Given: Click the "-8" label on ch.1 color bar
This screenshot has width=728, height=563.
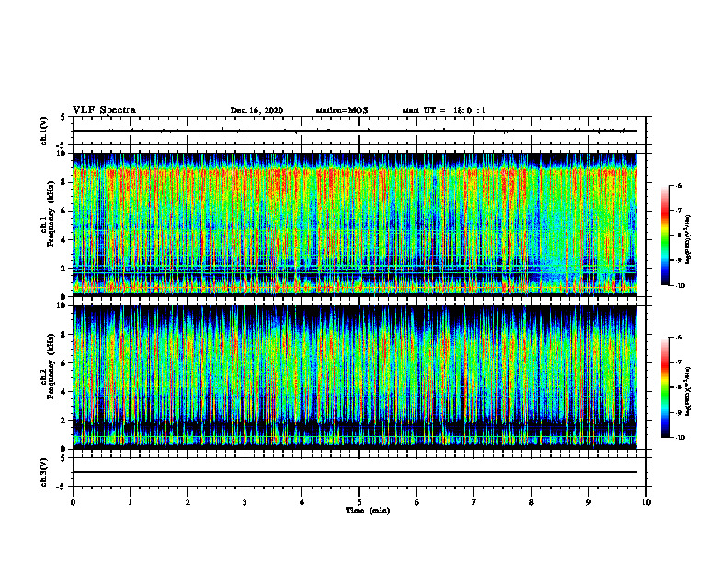Looking at the screenshot, I should [x=678, y=236].
